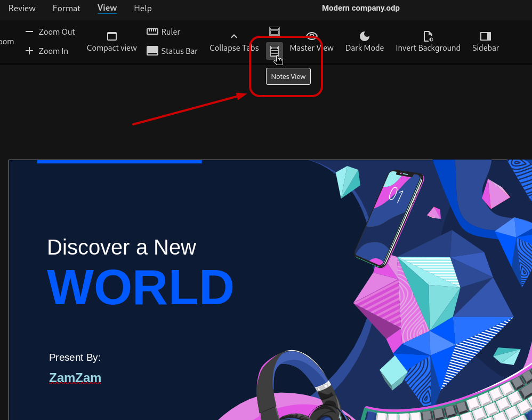Viewport: 532px width, 420px height.
Task: Open Notes View
Action: tap(274, 51)
